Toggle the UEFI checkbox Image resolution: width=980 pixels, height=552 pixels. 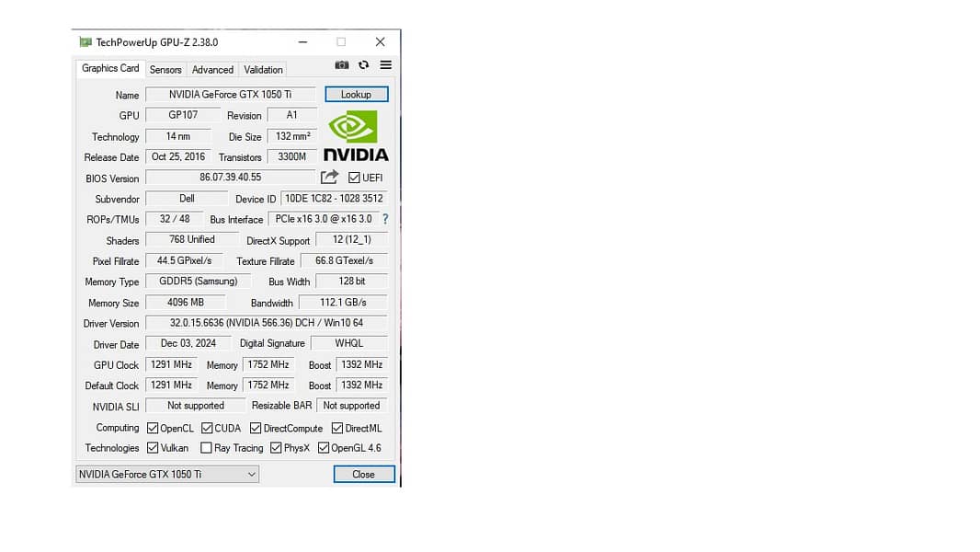pyautogui.click(x=354, y=178)
